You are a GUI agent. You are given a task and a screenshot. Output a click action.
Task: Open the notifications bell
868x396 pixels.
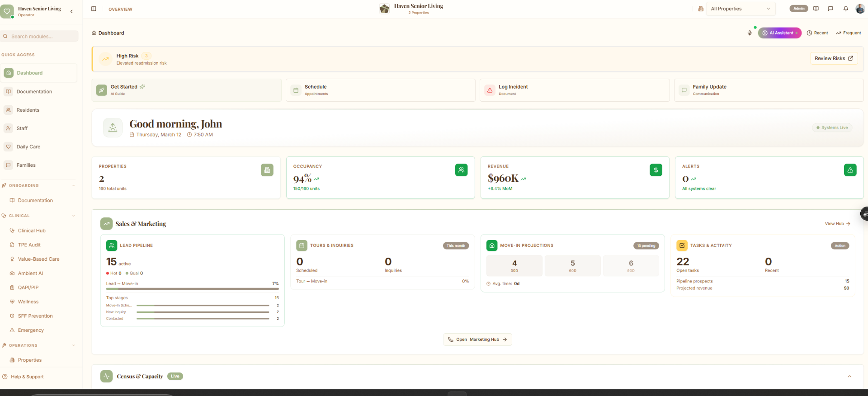(x=845, y=9)
